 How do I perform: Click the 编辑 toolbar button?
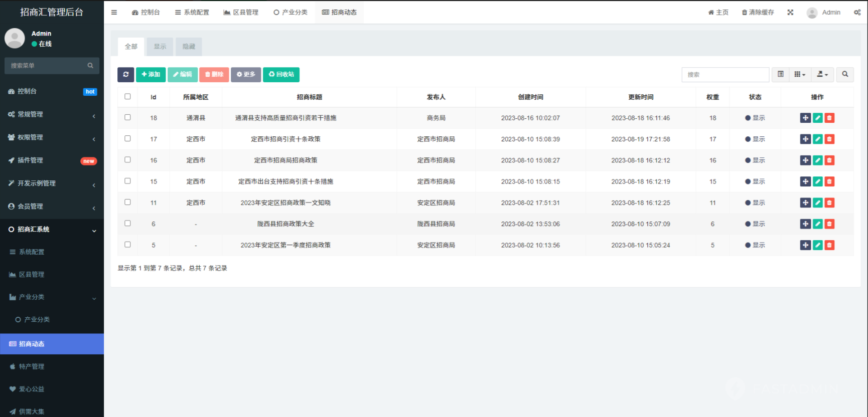(x=183, y=74)
